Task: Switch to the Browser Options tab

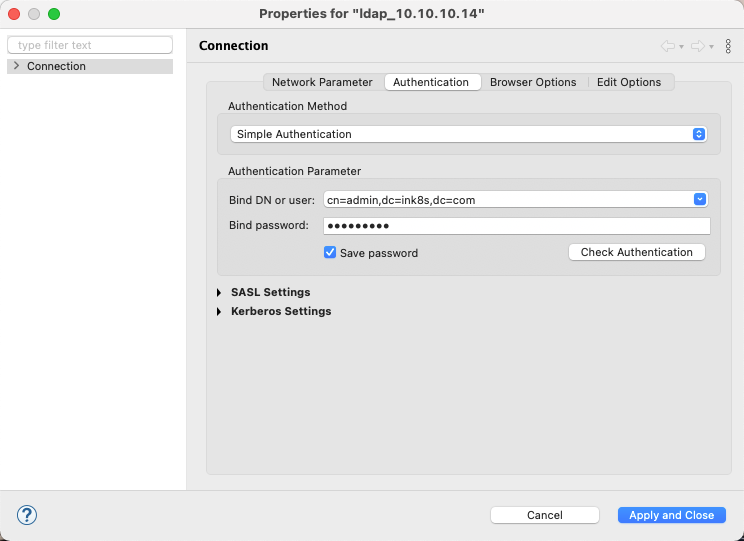Action: 533,82
